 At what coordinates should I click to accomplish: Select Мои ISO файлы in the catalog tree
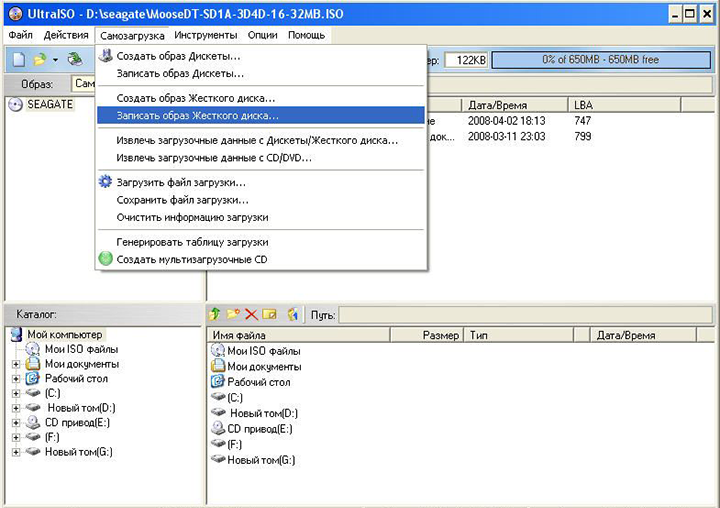81,349
